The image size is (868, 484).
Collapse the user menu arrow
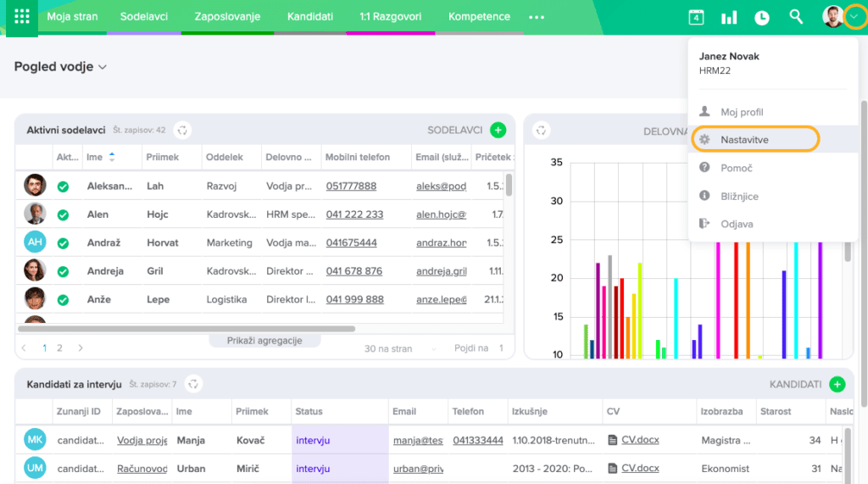854,17
